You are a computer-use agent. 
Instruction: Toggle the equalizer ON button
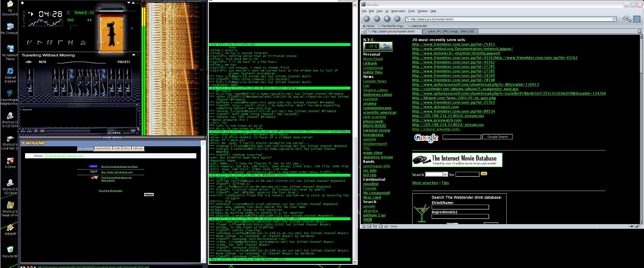[28, 62]
